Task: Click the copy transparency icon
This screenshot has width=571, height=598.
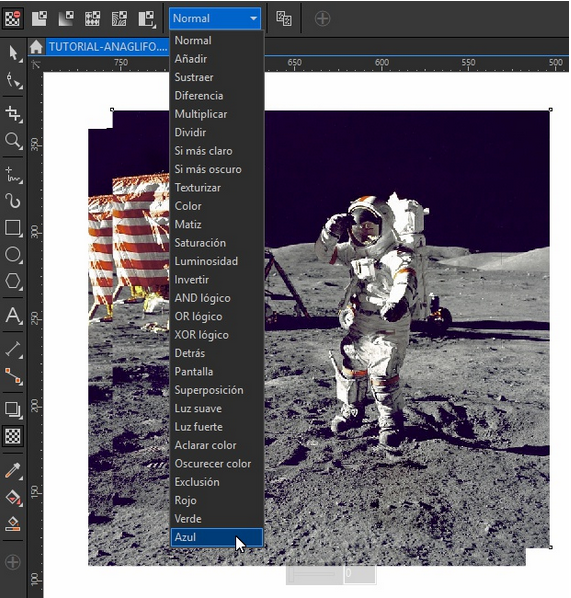Action: (284, 18)
